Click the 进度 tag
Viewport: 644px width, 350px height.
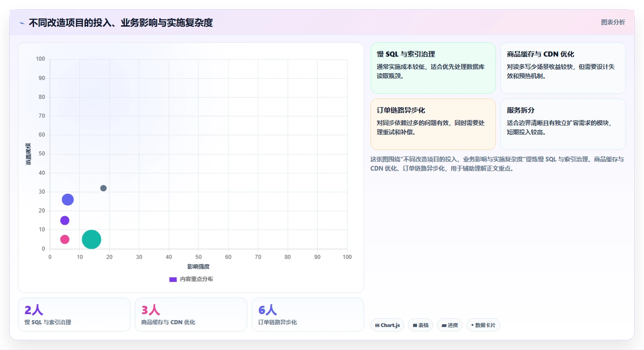450,325
